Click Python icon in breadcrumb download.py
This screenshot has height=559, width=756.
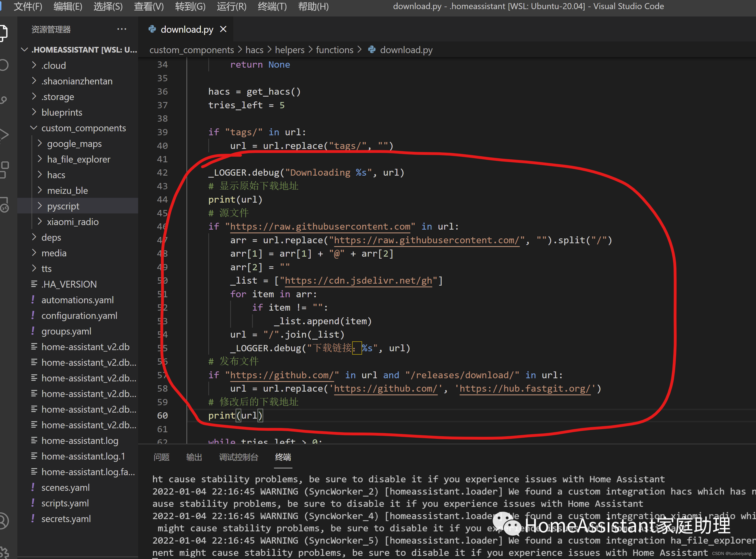click(372, 50)
